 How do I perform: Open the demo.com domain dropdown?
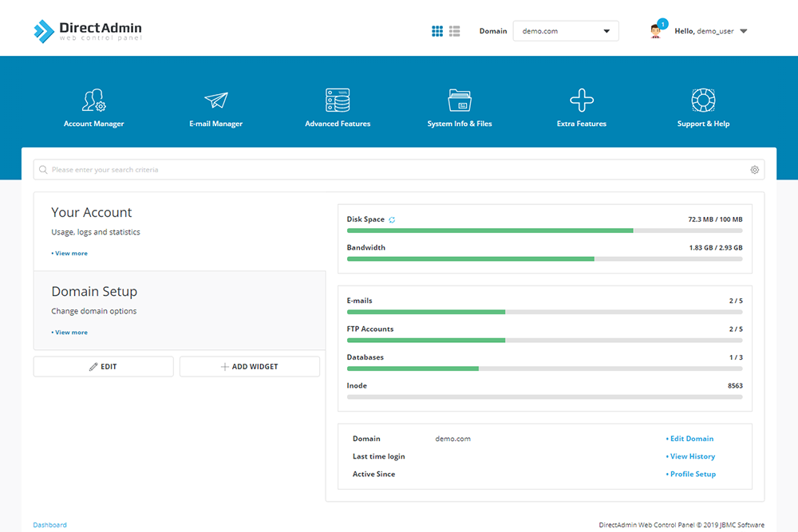click(566, 31)
